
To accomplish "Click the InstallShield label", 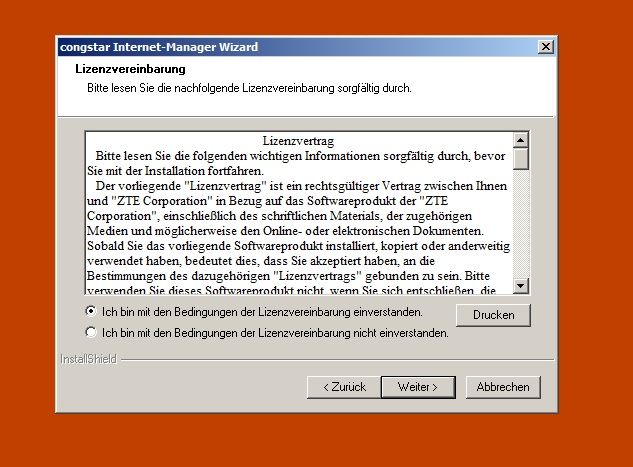I will pyautogui.click(x=87, y=358).
